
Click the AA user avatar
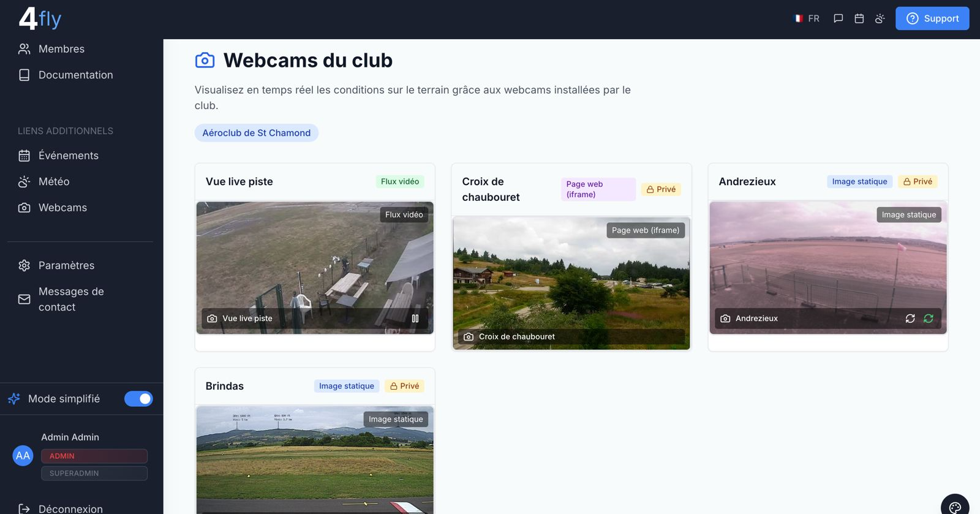23,455
